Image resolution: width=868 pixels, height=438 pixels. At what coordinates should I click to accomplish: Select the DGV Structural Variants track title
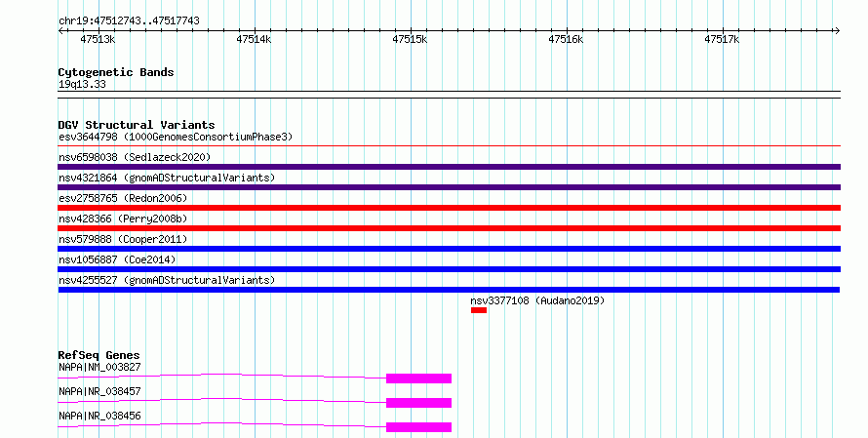tap(137, 125)
